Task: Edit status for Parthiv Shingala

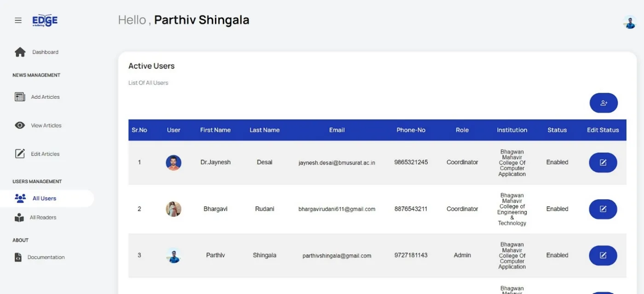Action: [603, 255]
